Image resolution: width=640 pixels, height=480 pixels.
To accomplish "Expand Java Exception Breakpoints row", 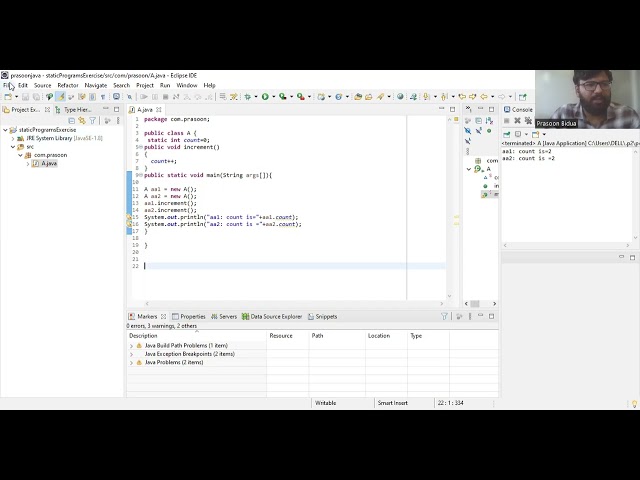I will click(x=131, y=354).
